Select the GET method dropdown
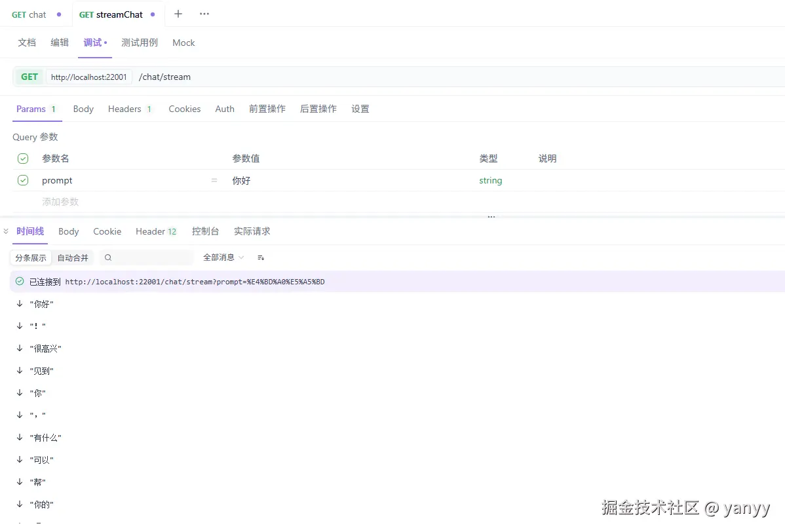This screenshot has height=532, width=785. pyautogui.click(x=29, y=77)
